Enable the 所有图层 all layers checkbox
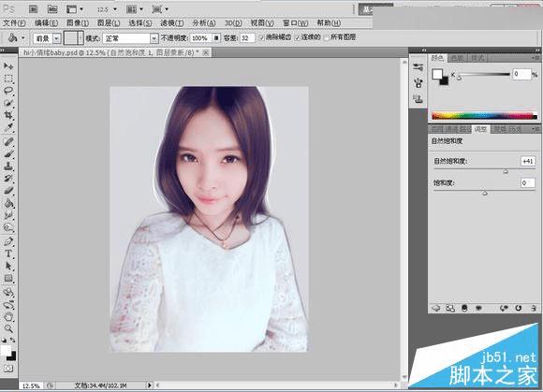Viewport: 543px width, 392px height. [327, 37]
